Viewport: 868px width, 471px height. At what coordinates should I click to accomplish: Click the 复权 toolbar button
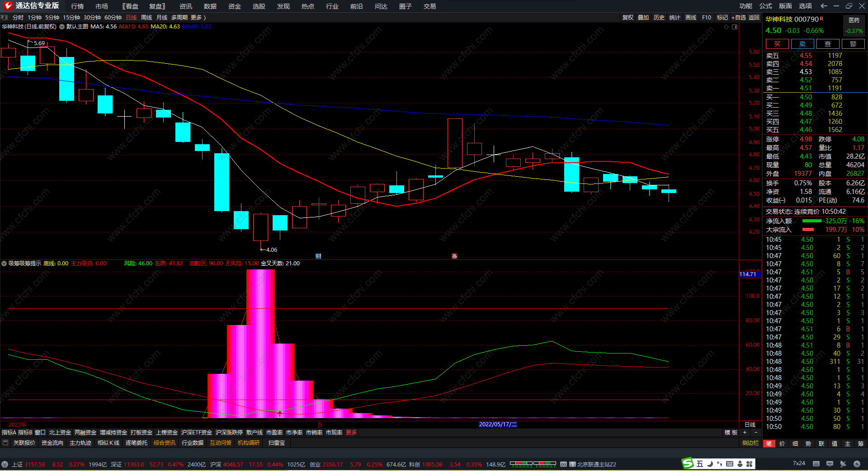point(628,18)
